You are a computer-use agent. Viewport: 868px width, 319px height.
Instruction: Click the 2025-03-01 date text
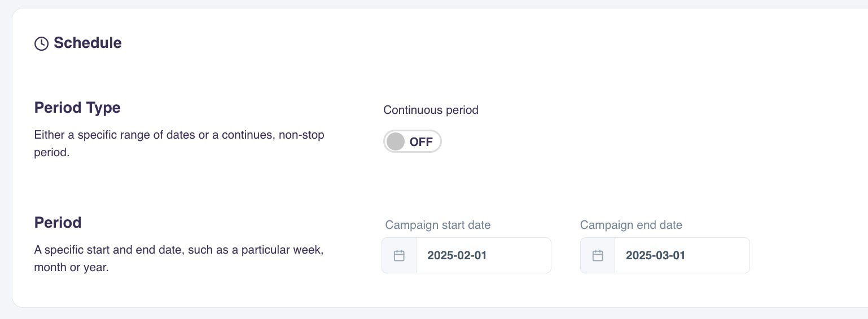coord(655,255)
